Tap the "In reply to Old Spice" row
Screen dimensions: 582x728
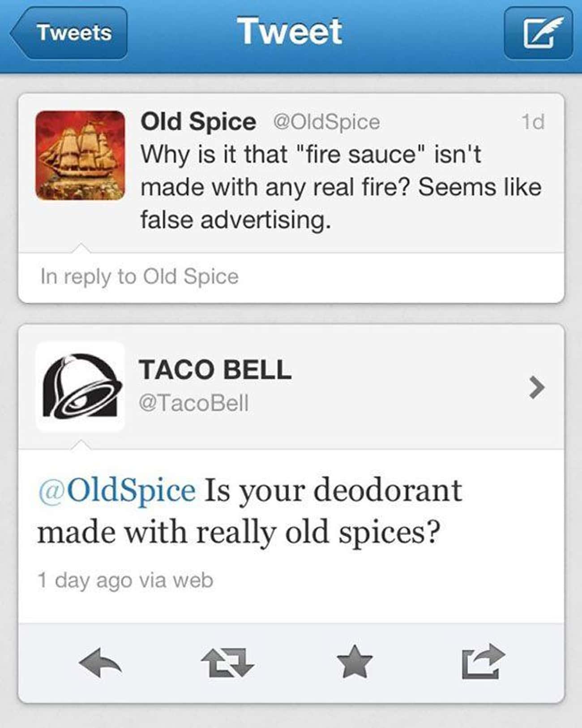[x=291, y=277]
